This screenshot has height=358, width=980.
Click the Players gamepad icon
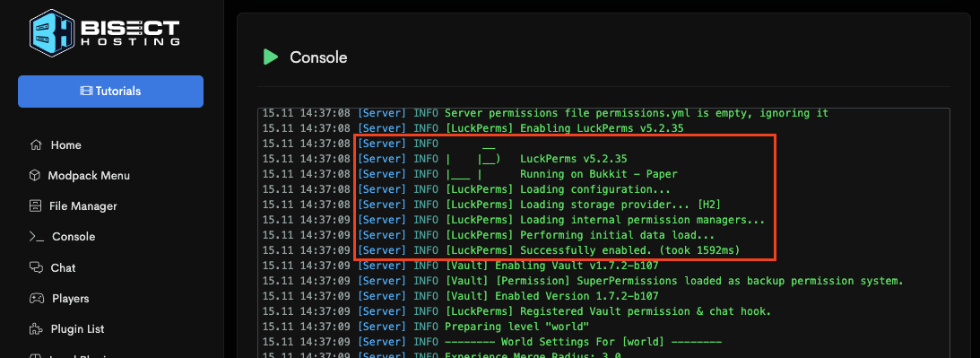pos(37,299)
